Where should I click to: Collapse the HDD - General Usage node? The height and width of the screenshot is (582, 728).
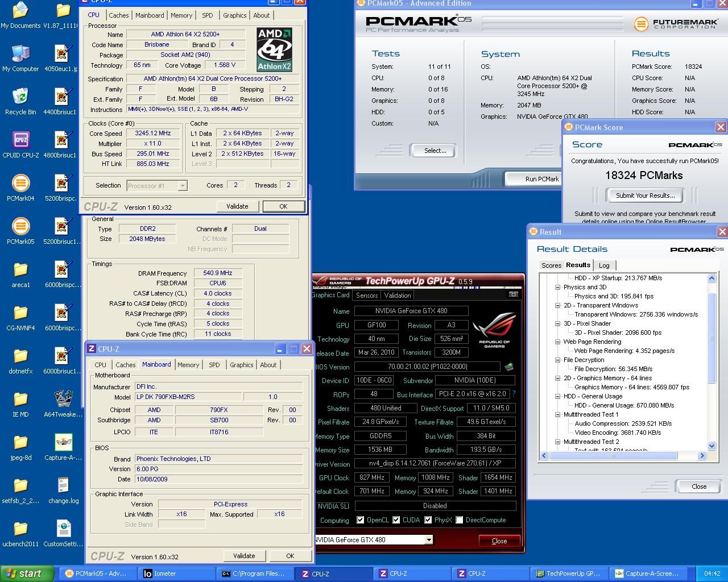click(x=558, y=396)
